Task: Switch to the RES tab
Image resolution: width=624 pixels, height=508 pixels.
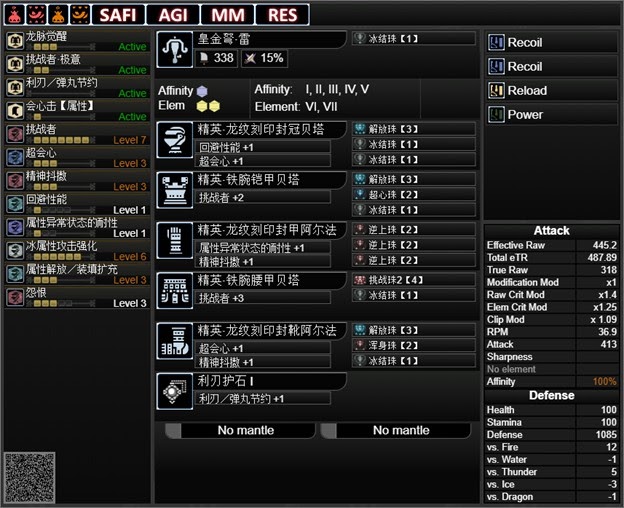Action: tap(282, 15)
